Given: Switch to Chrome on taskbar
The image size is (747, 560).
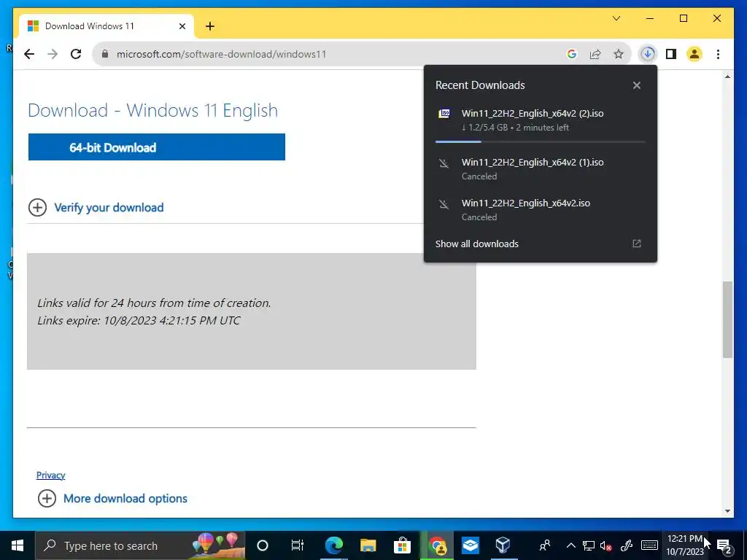Looking at the screenshot, I should point(437,545).
